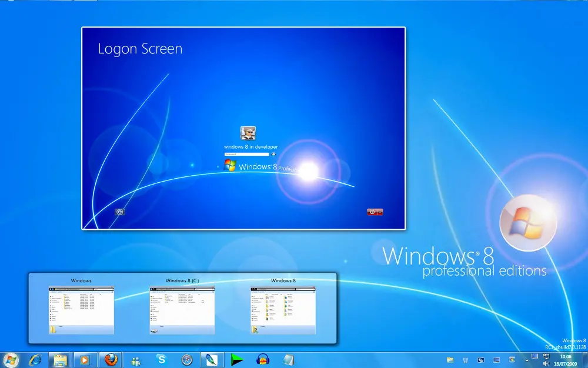
Task: Open the shutdown options dropdown arrow
Action: point(380,211)
